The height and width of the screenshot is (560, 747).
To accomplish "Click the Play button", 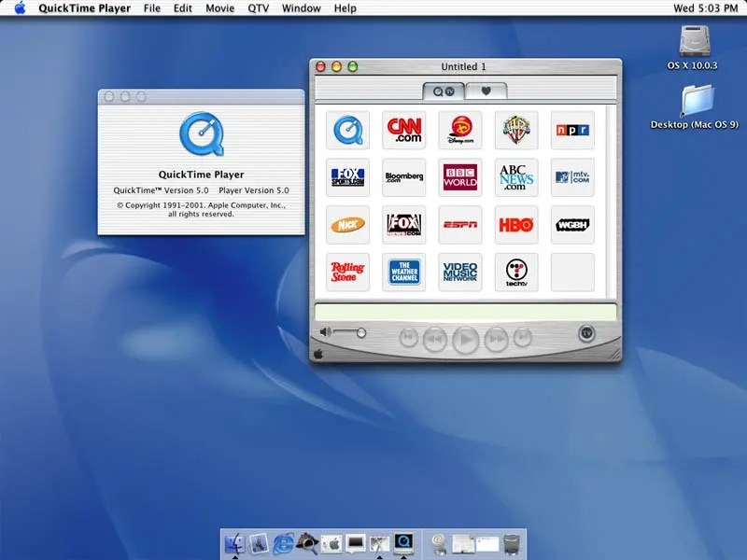I will coord(465,340).
